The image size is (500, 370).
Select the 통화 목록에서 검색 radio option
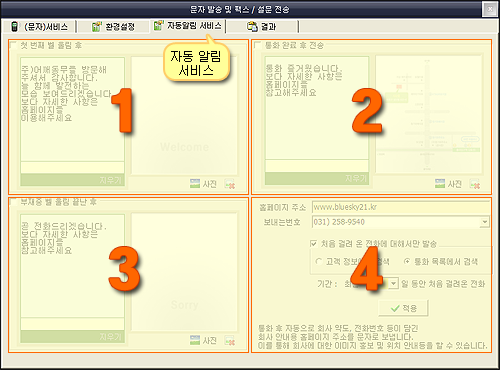point(407,262)
